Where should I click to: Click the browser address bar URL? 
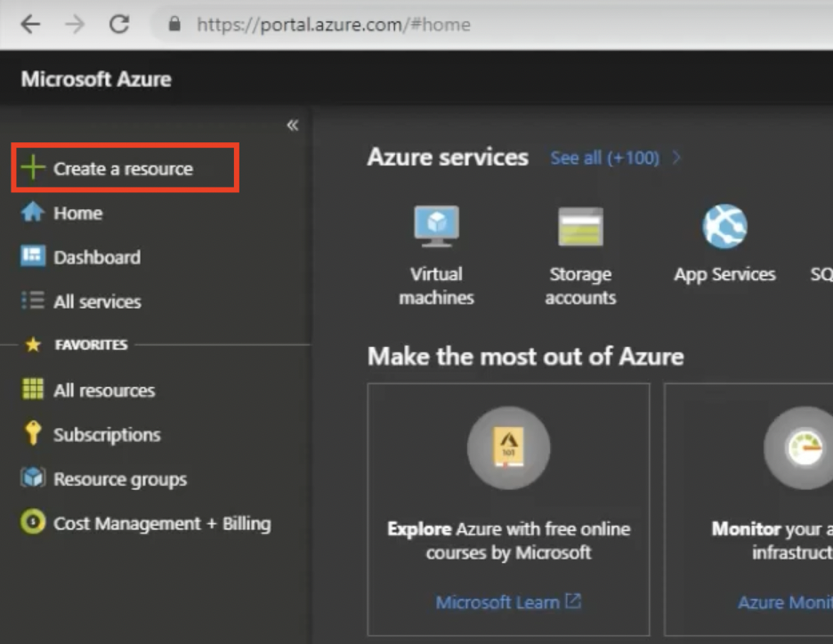[334, 24]
